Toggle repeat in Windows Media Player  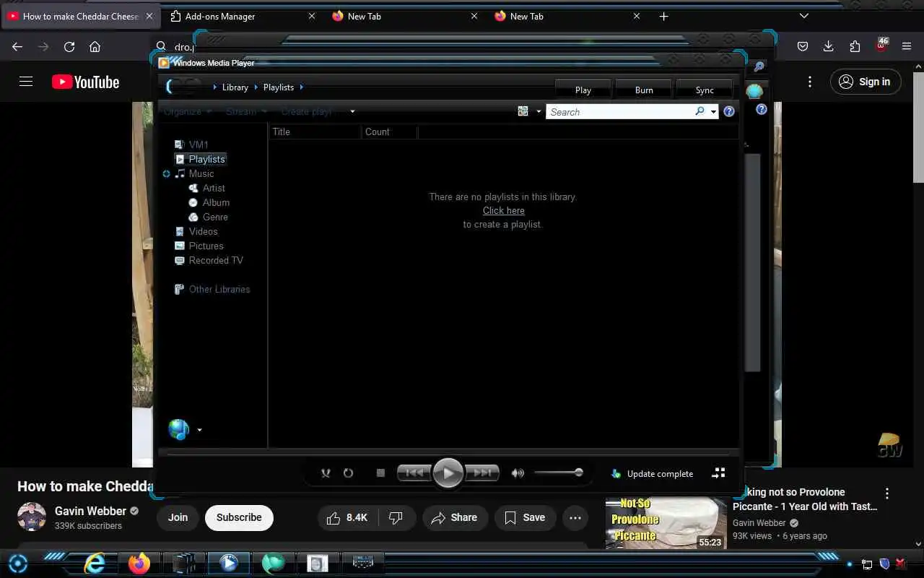(348, 473)
